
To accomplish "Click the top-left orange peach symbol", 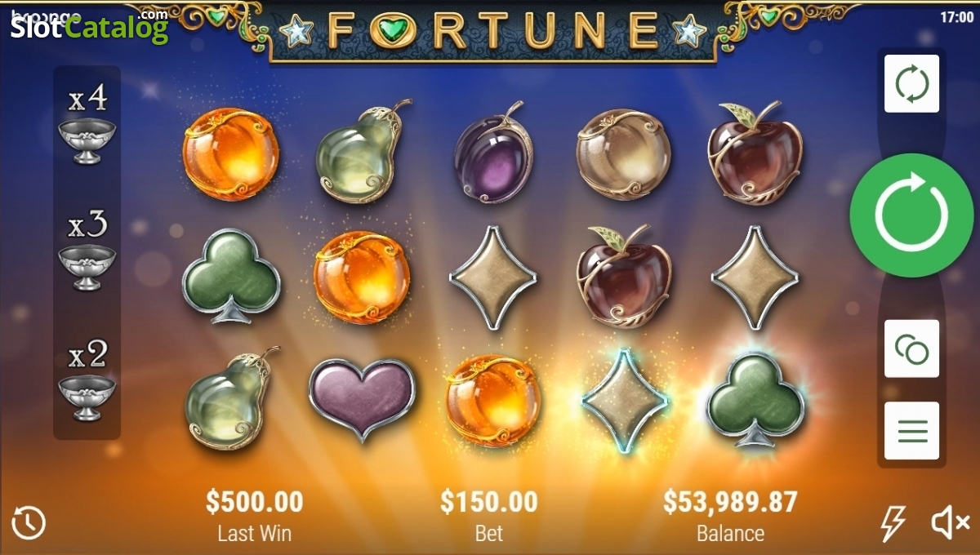I will [x=230, y=154].
